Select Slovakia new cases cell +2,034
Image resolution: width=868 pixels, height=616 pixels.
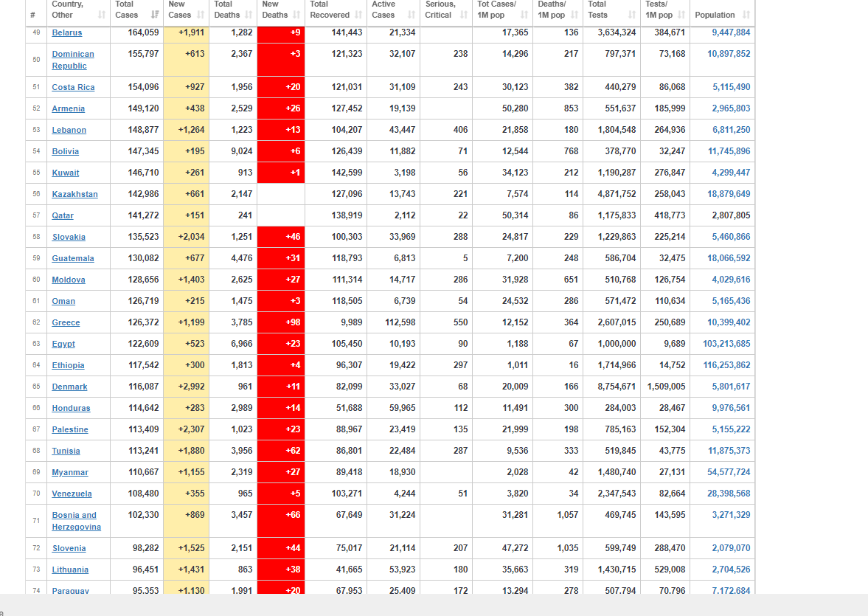(187, 237)
